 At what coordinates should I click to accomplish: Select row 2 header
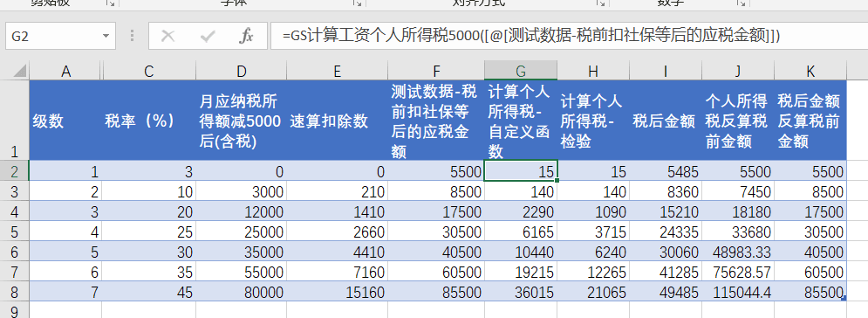[x=14, y=170]
